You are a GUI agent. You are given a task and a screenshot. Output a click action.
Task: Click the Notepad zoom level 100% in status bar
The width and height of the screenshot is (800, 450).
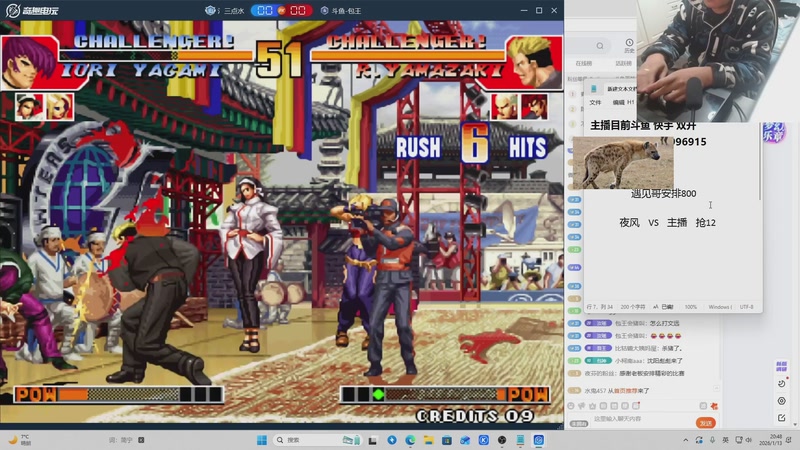point(690,307)
